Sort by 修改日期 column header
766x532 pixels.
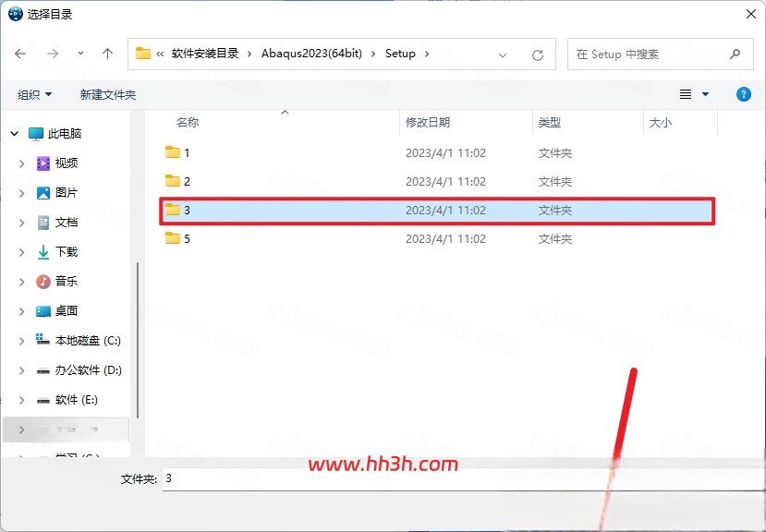click(x=428, y=122)
